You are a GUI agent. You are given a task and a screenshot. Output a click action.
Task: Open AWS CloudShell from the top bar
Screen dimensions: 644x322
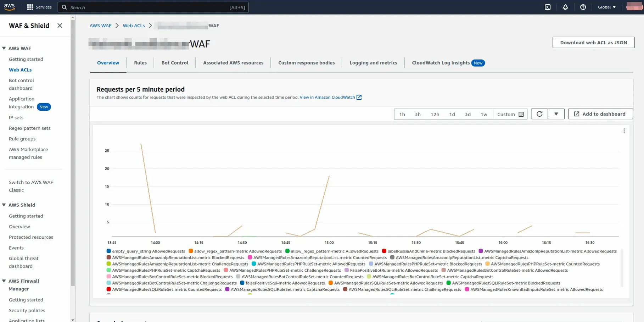(548, 7)
